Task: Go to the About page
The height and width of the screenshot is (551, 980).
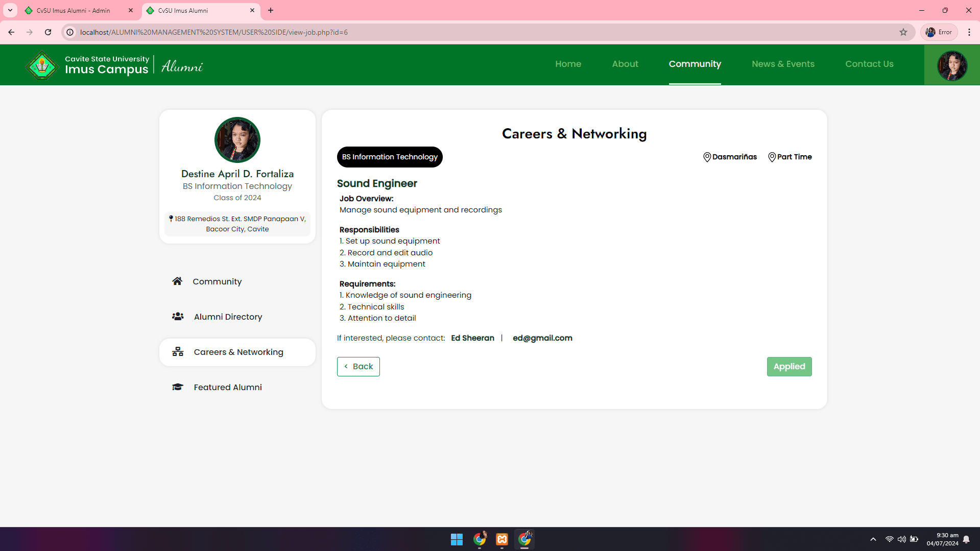Action: [625, 64]
